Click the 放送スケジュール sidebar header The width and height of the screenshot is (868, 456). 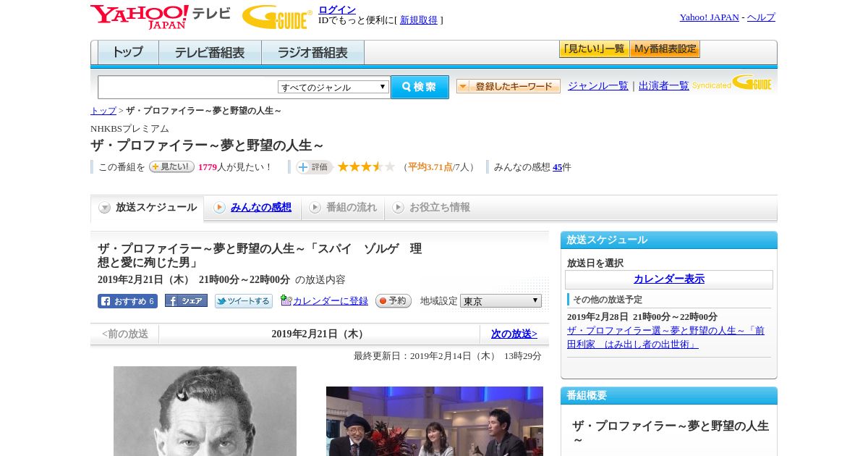pos(669,240)
